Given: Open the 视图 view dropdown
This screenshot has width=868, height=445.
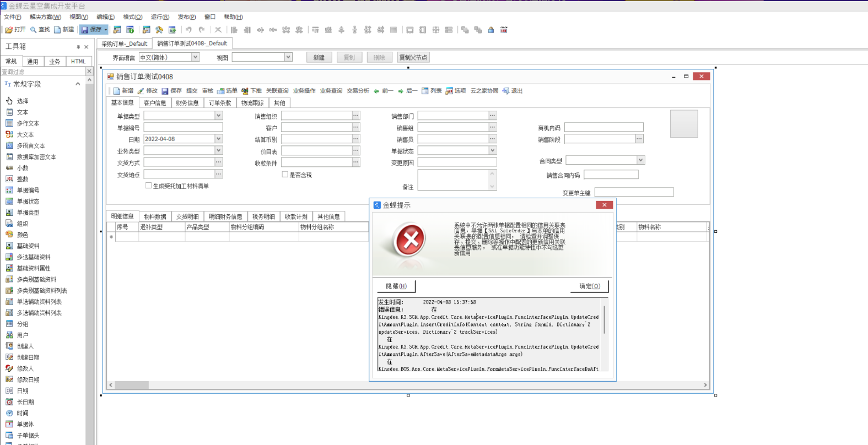Looking at the screenshot, I should [x=288, y=57].
